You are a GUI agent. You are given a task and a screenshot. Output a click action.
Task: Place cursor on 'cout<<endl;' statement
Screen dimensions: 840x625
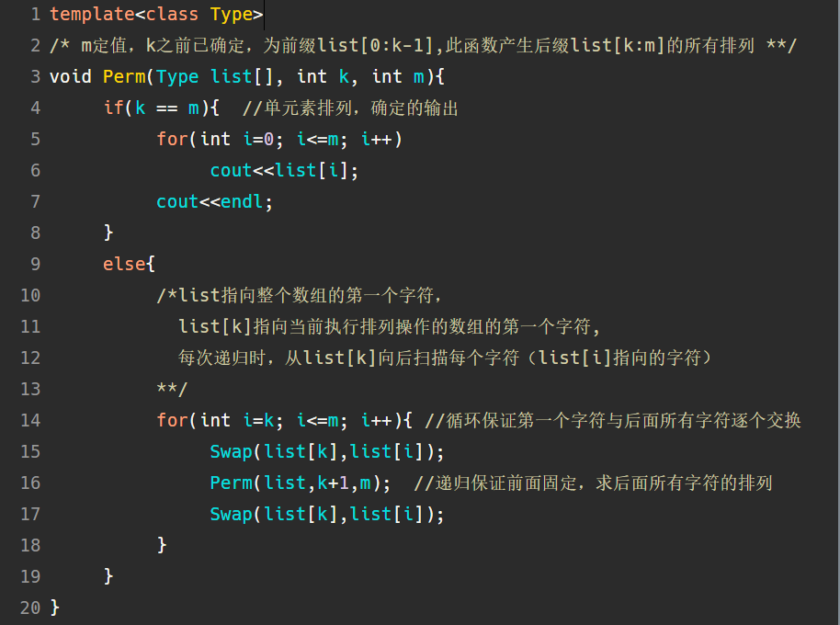pyautogui.click(x=214, y=201)
